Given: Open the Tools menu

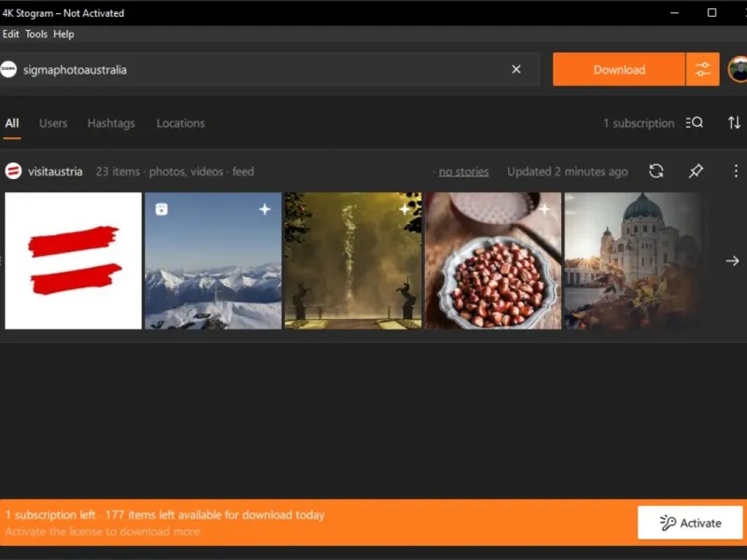Looking at the screenshot, I should click(x=36, y=35).
